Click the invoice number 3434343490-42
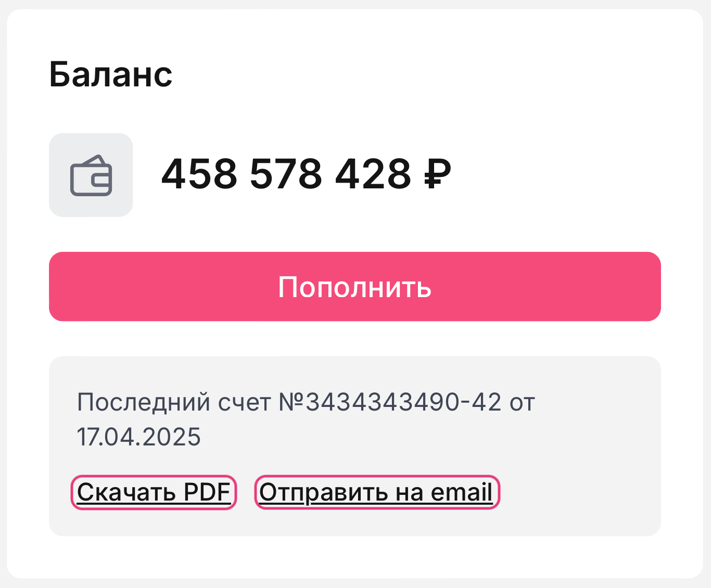 [403, 402]
